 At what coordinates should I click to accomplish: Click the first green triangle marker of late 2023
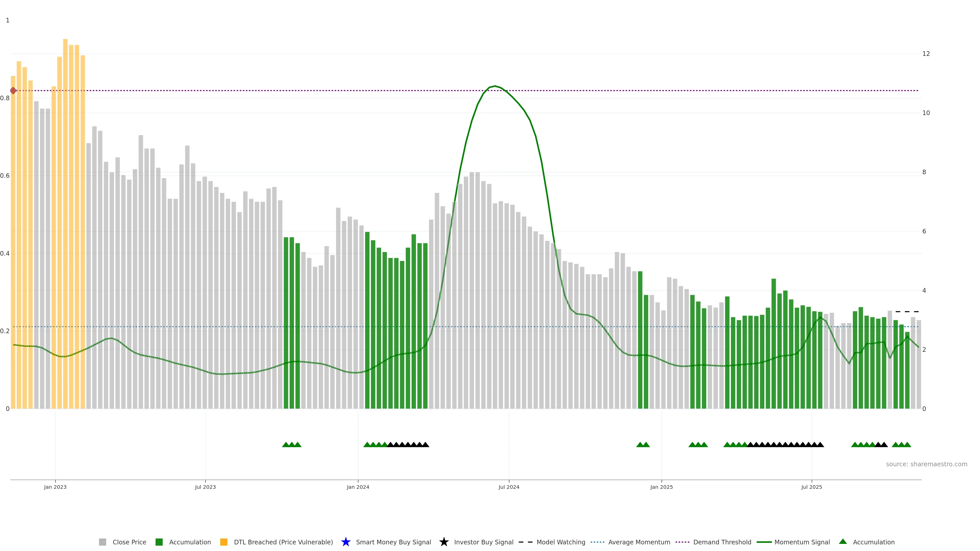click(286, 445)
